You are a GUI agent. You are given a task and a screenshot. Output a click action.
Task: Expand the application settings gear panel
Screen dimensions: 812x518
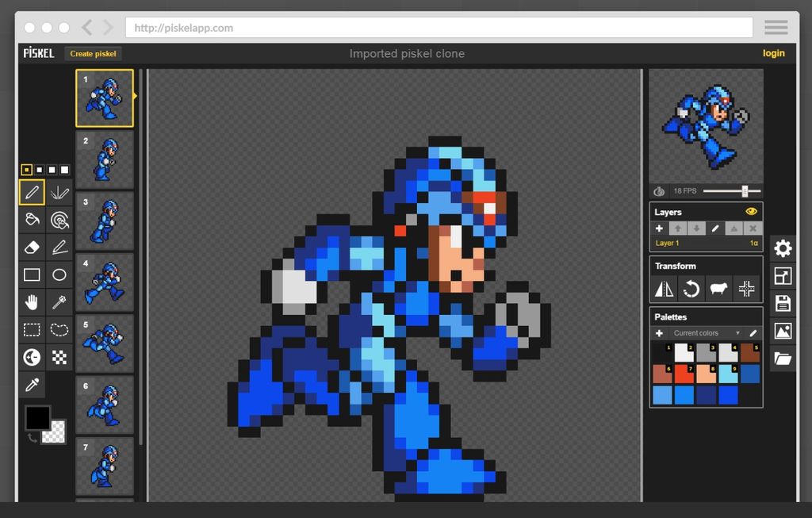[x=784, y=249]
